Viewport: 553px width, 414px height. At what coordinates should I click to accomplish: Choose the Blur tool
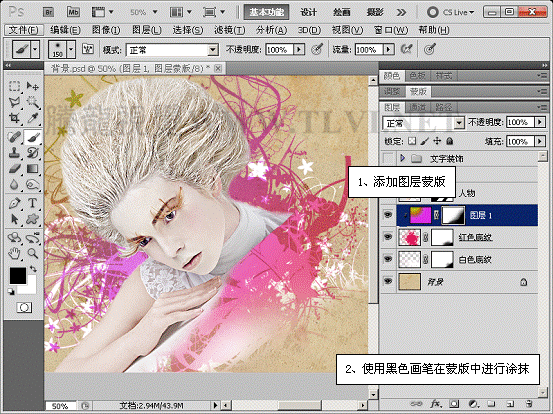tap(14, 184)
